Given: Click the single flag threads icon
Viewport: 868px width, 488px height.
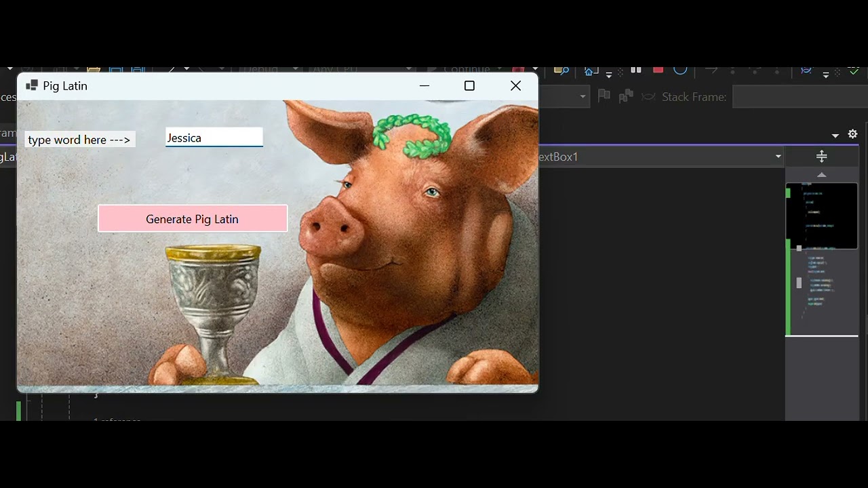Looking at the screenshot, I should tap(604, 96).
